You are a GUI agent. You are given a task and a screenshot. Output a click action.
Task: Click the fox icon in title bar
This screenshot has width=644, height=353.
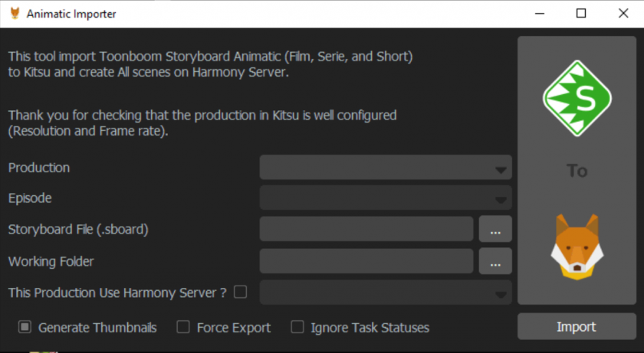[15, 14]
